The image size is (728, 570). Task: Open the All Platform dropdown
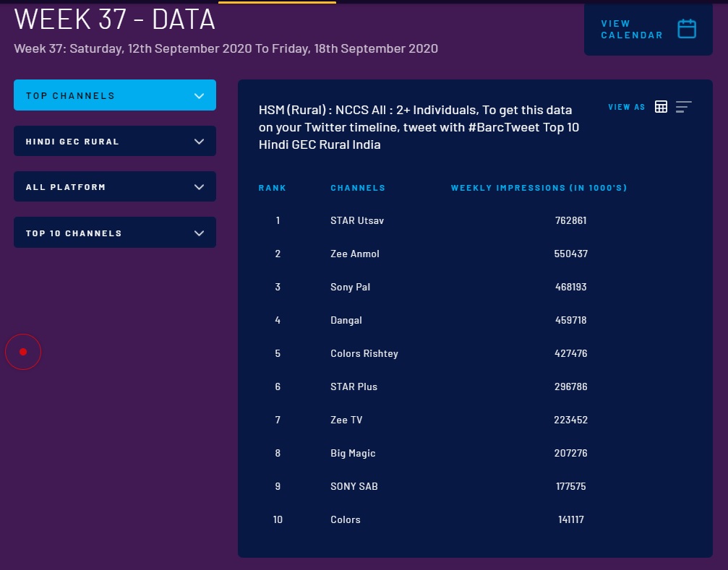[114, 187]
